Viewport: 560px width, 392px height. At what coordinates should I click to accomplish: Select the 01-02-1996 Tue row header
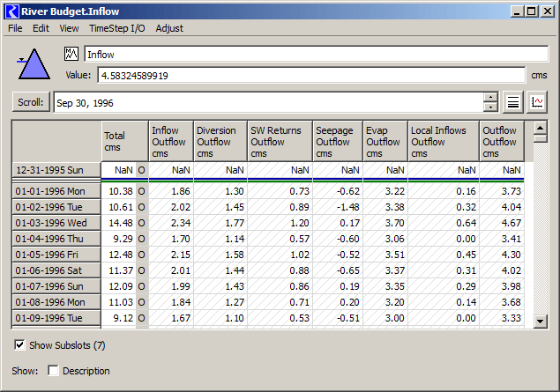click(x=56, y=207)
